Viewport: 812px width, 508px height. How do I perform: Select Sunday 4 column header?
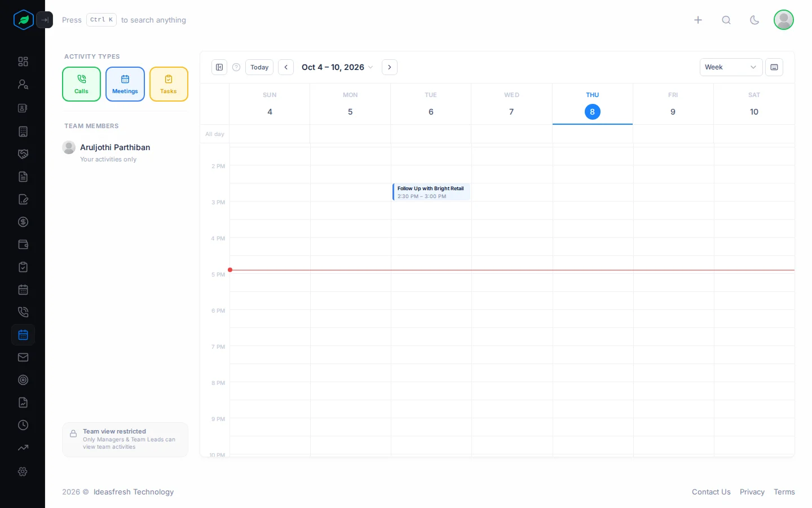pos(270,104)
